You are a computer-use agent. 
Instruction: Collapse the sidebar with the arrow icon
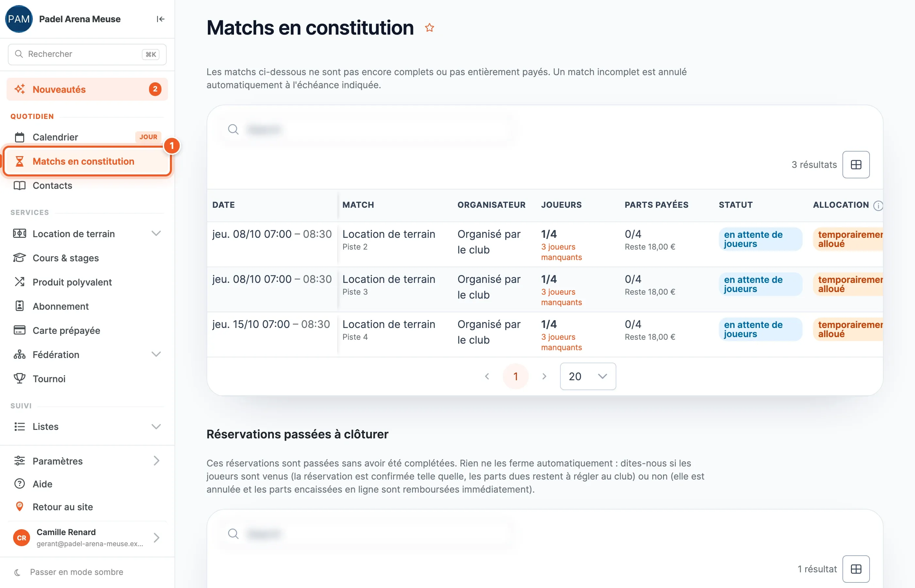click(x=160, y=19)
